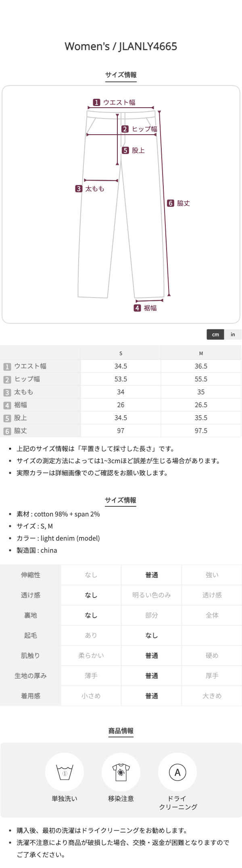The width and height of the screenshot is (242, 868).
Task: Switch size units to inches
Action: pos(233,335)
